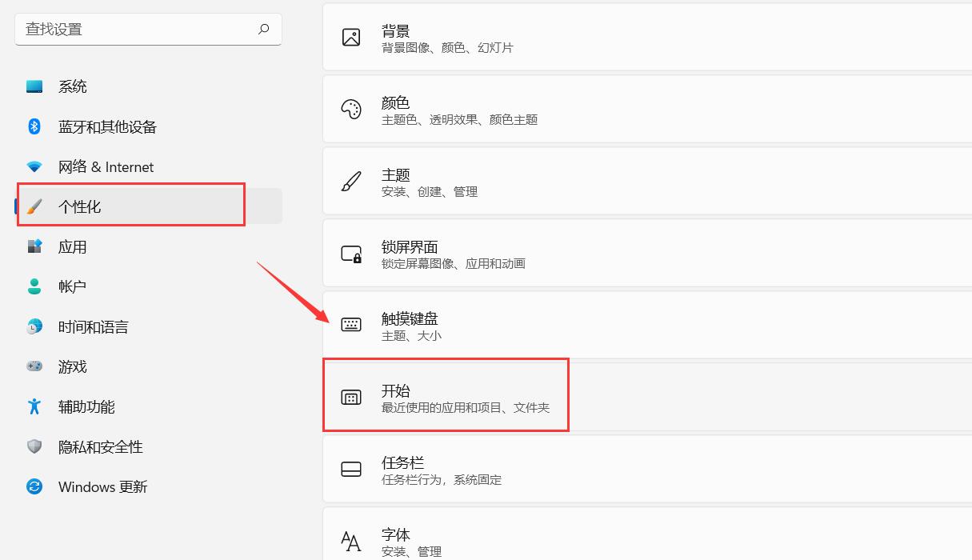The image size is (972, 560).
Task: Click the search magnifier in 查找设置
Action: point(264,29)
